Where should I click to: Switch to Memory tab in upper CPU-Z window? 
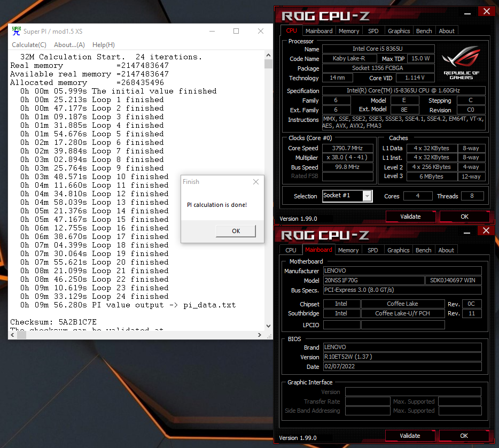click(349, 31)
